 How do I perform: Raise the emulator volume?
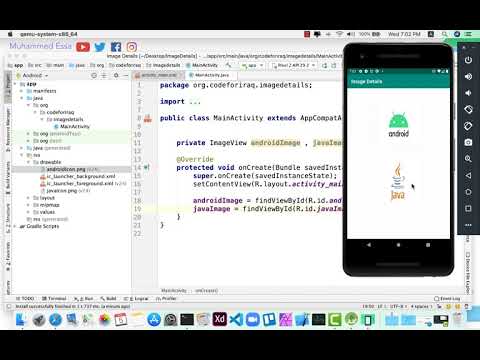click(x=468, y=77)
